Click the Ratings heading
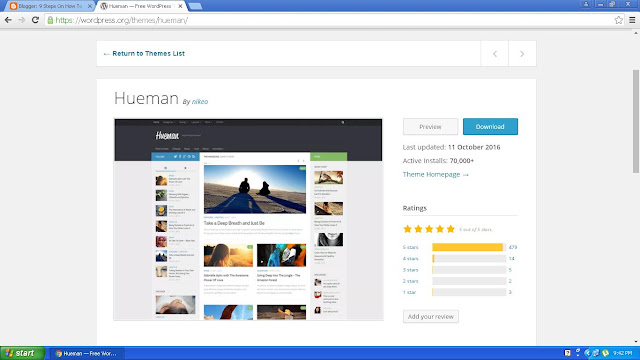This screenshot has height=360, width=640. coord(414,208)
